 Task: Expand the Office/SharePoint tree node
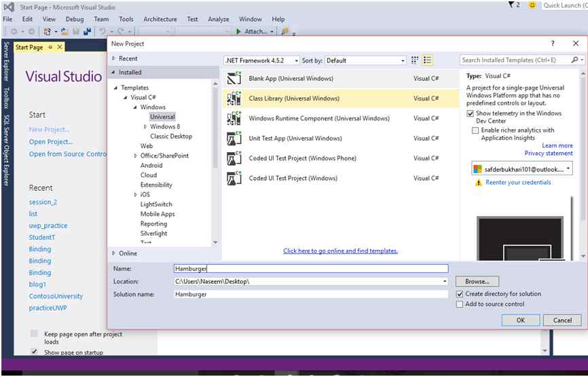pyautogui.click(x=136, y=156)
